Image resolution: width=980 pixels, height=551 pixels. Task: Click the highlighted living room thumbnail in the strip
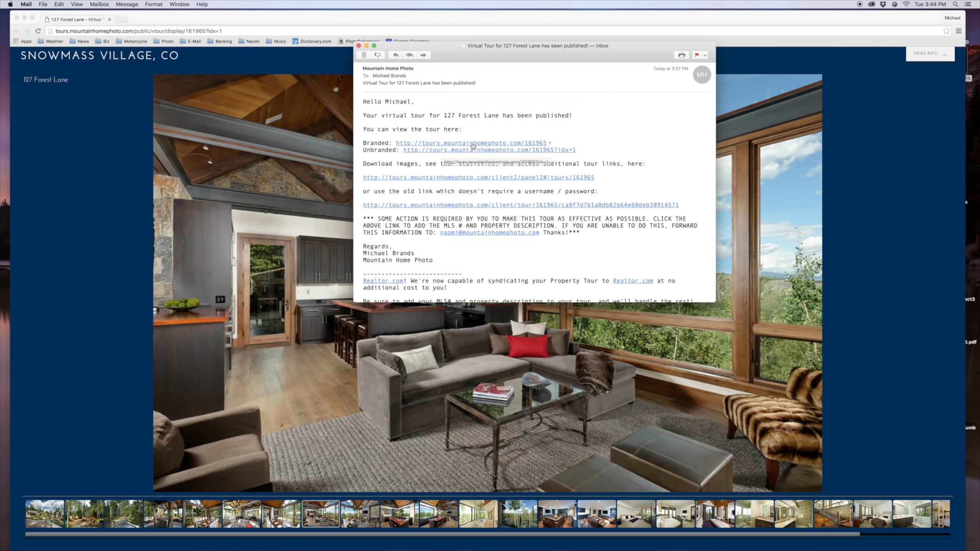(x=321, y=514)
